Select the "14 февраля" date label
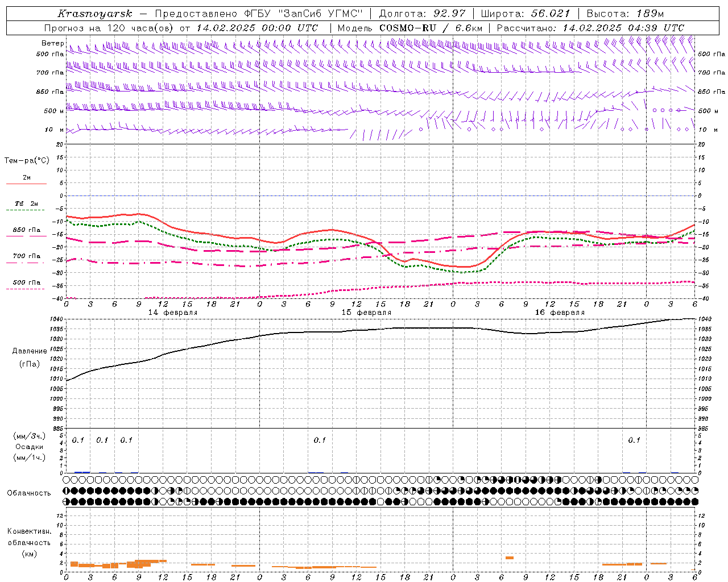 point(173,313)
